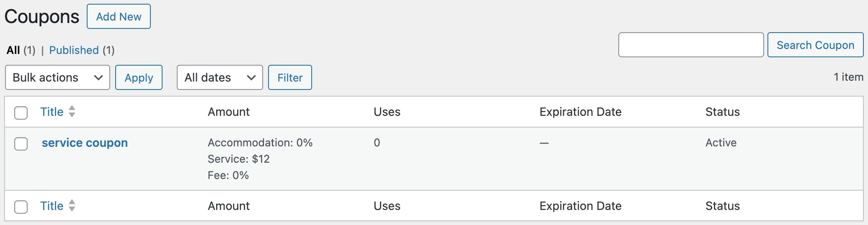
Task: Apply the selected bulk action
Action: click(139, 77)
